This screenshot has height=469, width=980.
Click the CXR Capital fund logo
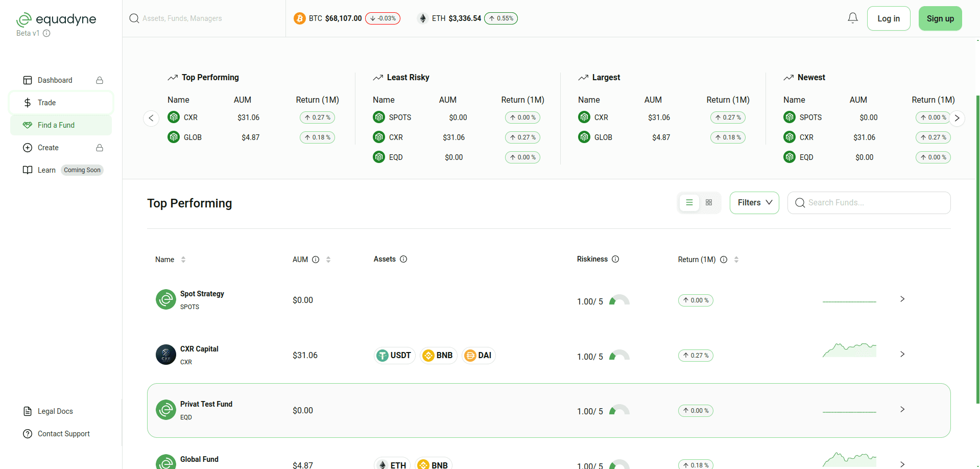coord(166,355)
